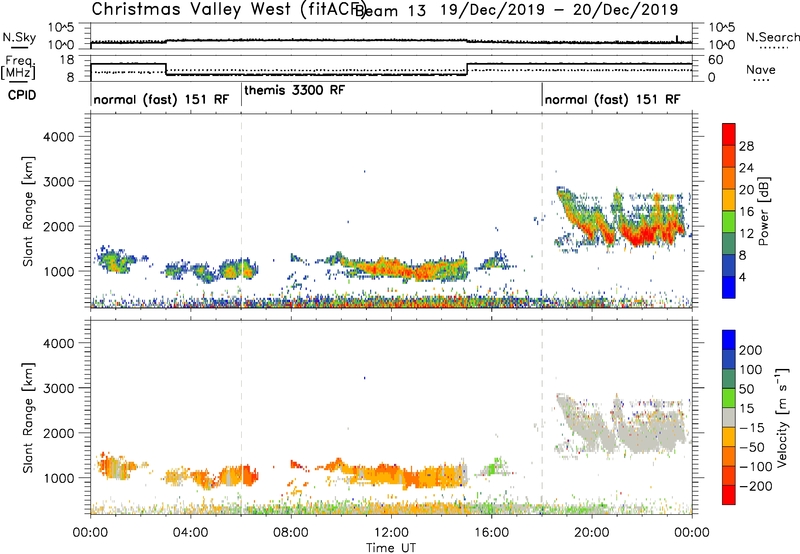The width and height of the screenshot is (800, 554).
Task: Click the blue 4 dB power colorbar segment
Action: pyautogui.click(x=729, y=287)
